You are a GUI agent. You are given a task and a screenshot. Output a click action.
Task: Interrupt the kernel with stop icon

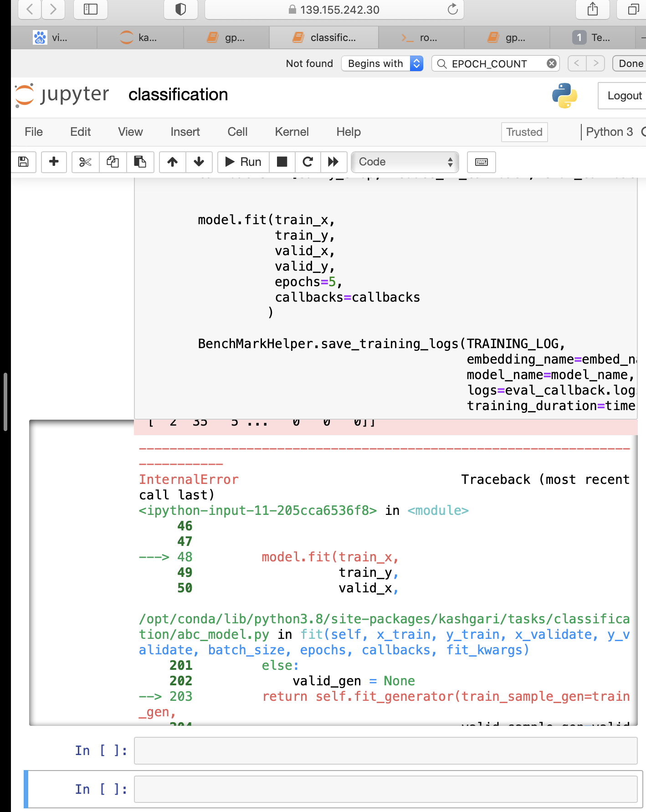tap(282, 162)
